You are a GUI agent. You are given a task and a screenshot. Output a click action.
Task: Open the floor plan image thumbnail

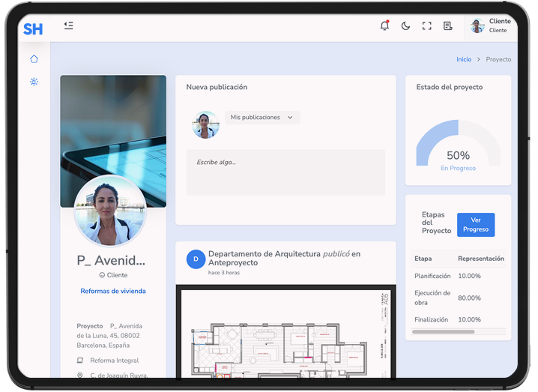(285, 334)
